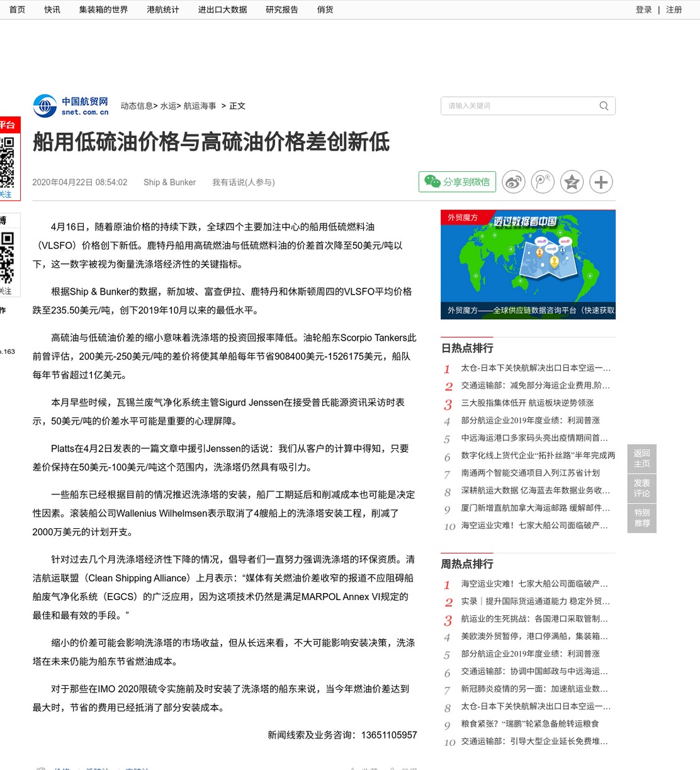Open 进出口大数据 navigation item
The height and width of the screenshot is (770, 700).
pos(223,9)
